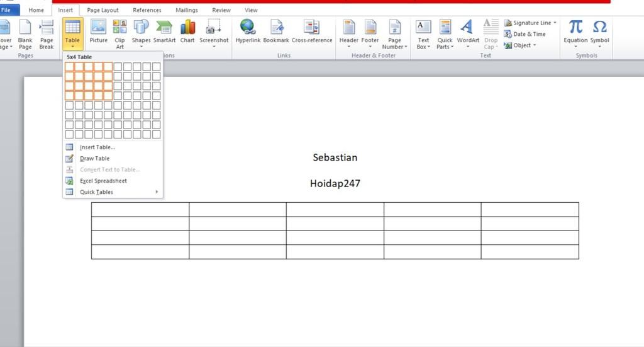Choose Insert Table... from the menu
The height and width of the screenshot is (347, 644).
(113, 147)
